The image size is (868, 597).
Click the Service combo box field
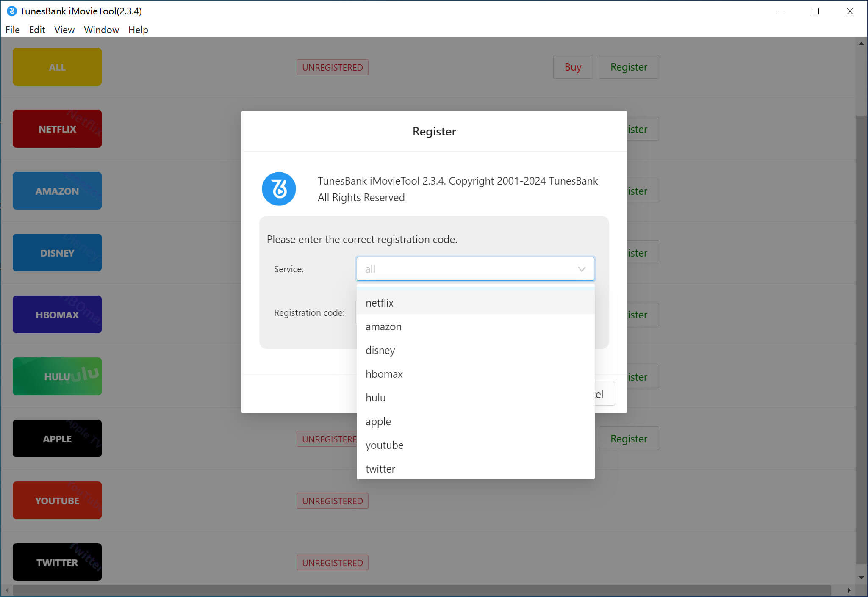tap(475, 269)
